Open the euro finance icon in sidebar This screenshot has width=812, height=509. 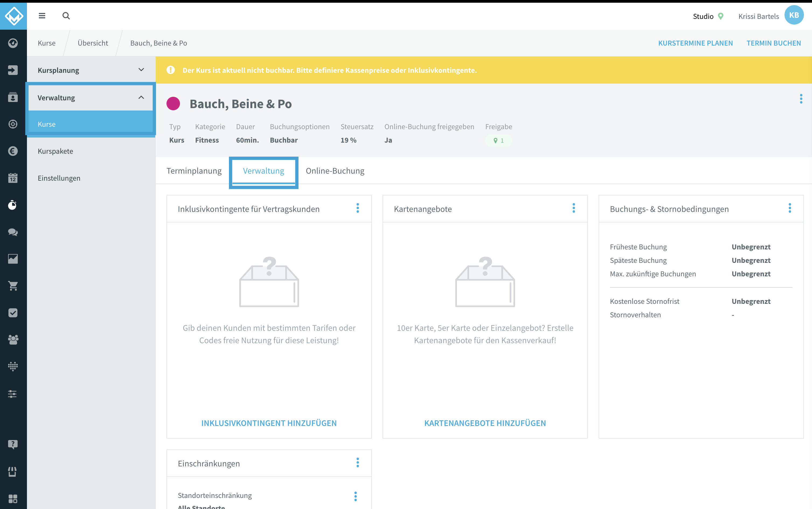[13, 151]
